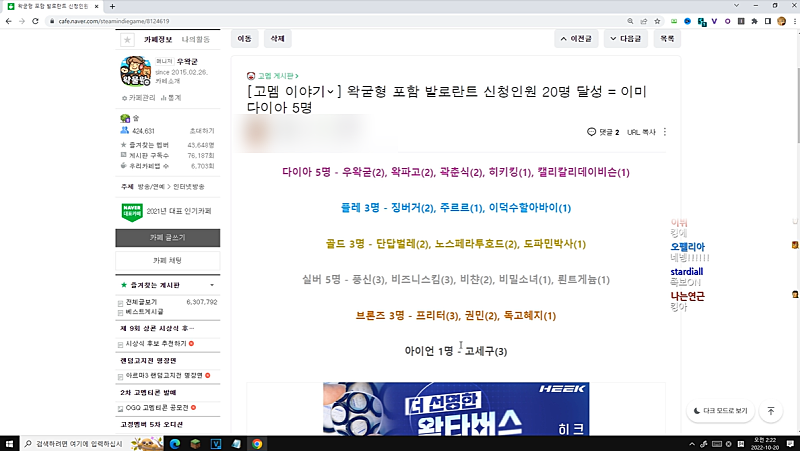The image size is (800, 451).
Task: Open Minecraft block icon from taskbar
Action: coord(195,444)
